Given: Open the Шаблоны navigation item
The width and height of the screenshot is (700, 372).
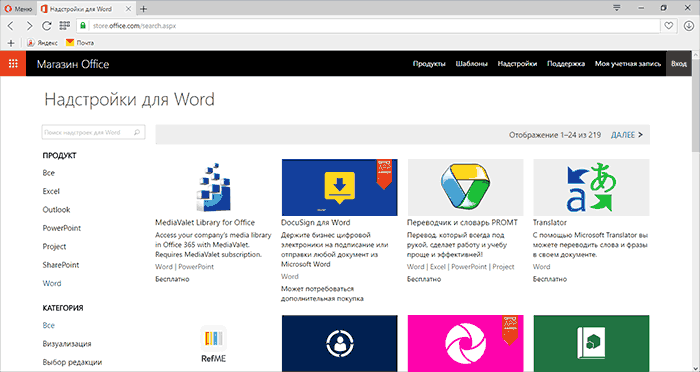Looking at the screenshot, I should 471,64.
